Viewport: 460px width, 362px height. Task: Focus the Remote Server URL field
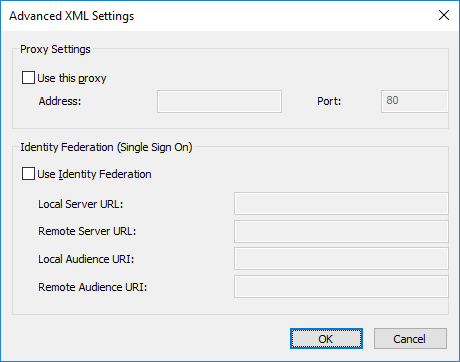(341, 231)
